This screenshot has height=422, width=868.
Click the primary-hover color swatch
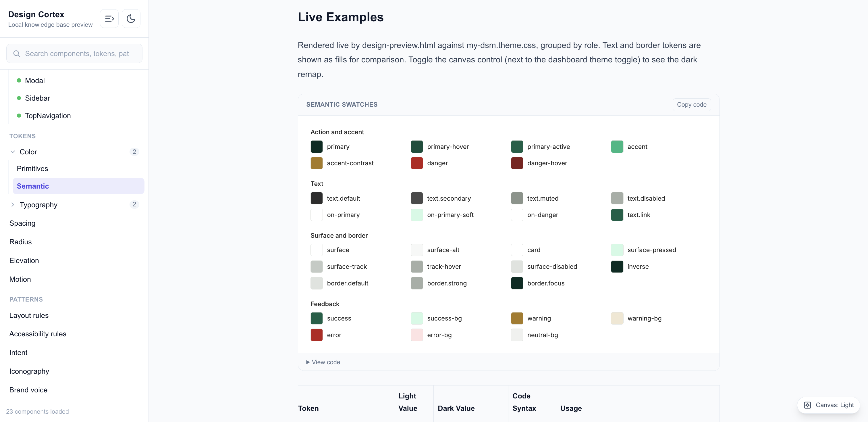click(417, 147)
